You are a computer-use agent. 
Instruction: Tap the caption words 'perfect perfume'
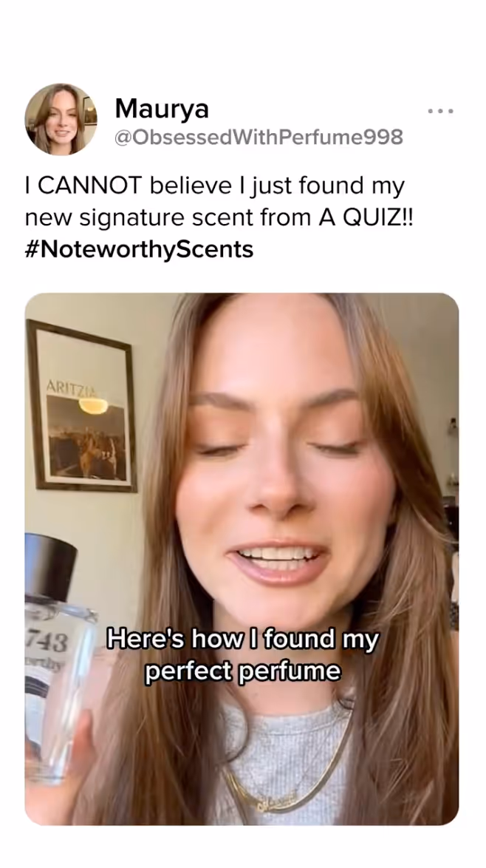[x=243, y=671]
